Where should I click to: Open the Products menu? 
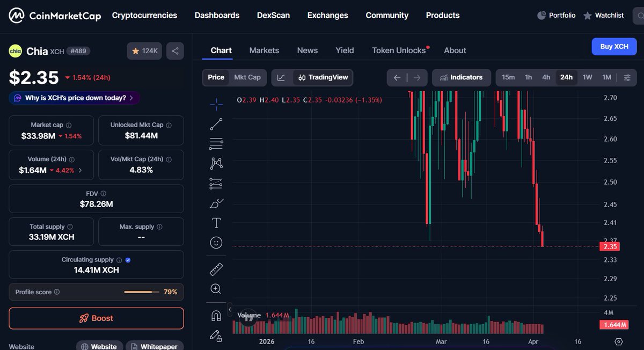pos(443,16)
